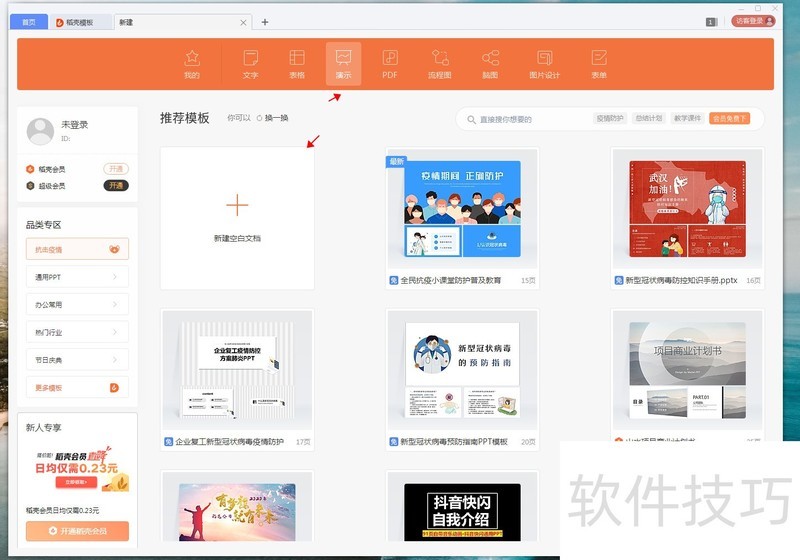
Task: Open the 抖音快闪自我介绍 template thumbnail
Action: pyautogui.click(x=462, y=507)
